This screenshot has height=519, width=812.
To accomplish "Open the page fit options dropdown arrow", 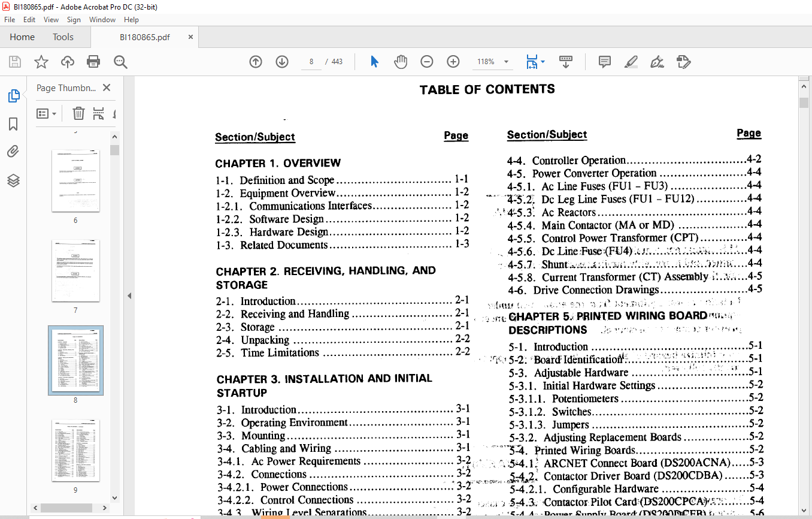I will (543, 62).
